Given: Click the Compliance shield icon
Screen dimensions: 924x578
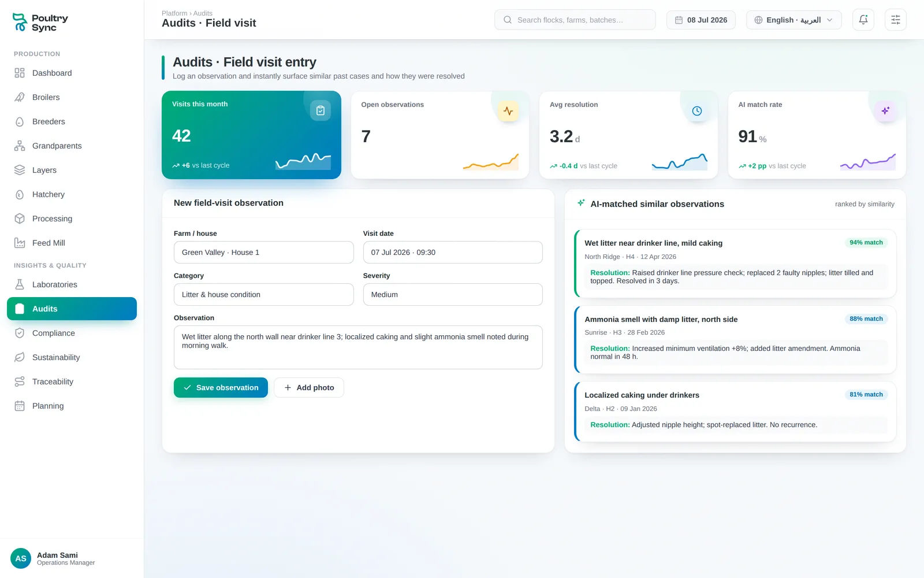Looking at the screenshot, I should [20, 333].
